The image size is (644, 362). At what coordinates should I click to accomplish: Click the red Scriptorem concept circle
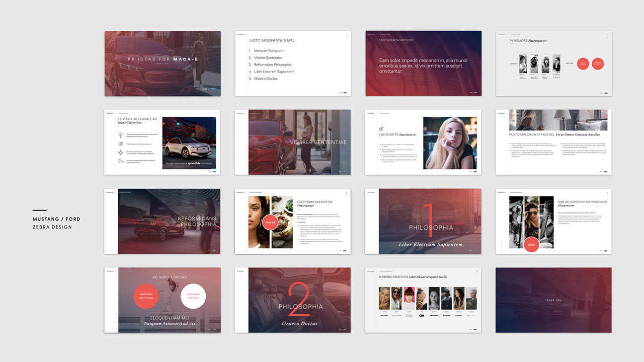146,296
